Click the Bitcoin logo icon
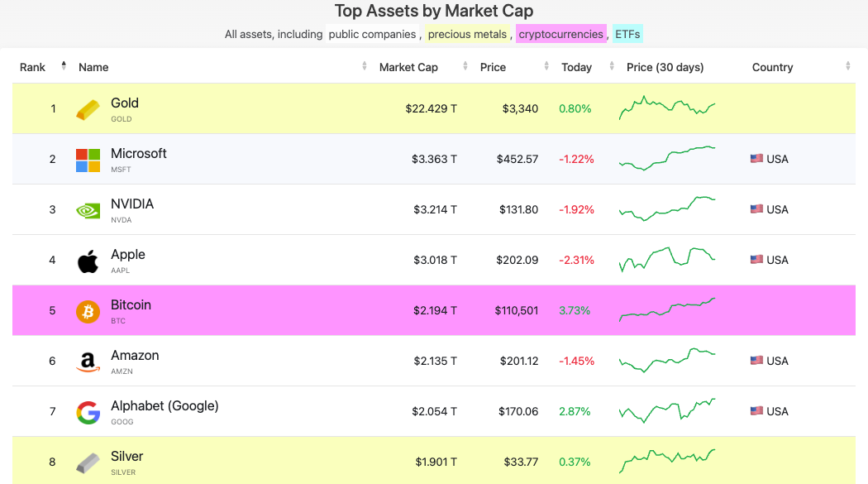This screenshot has height=484, width=868. [88, 311]
